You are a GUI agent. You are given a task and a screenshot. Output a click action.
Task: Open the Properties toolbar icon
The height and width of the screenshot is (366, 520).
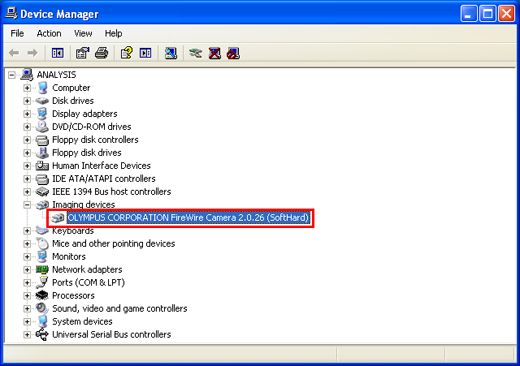[82, 53]
